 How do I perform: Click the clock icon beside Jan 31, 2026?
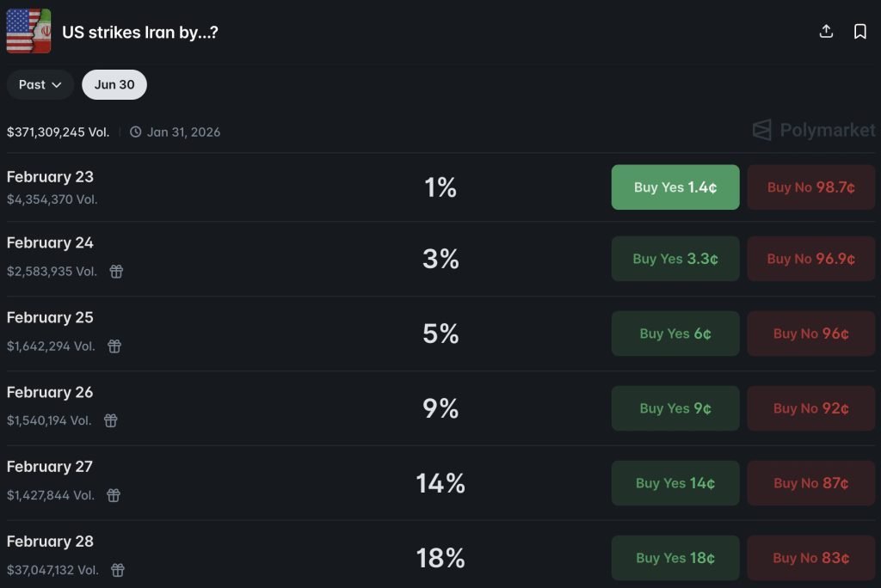[x=136, y=132]
